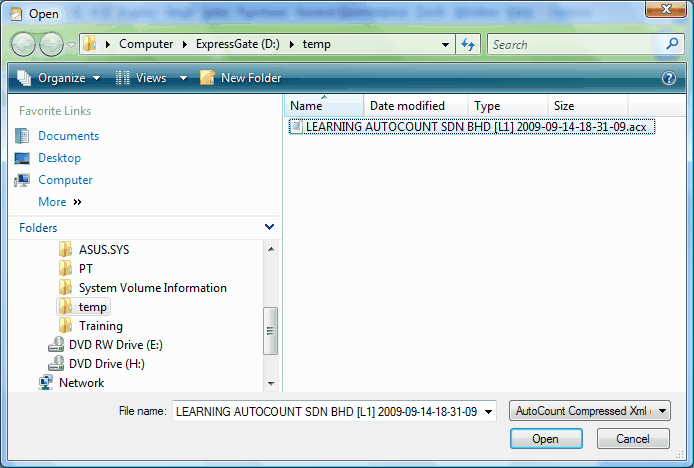Open the Views dropdown arrow
Image resolution: width=694 pixels, height=468 pixels.
click(183, 78)
